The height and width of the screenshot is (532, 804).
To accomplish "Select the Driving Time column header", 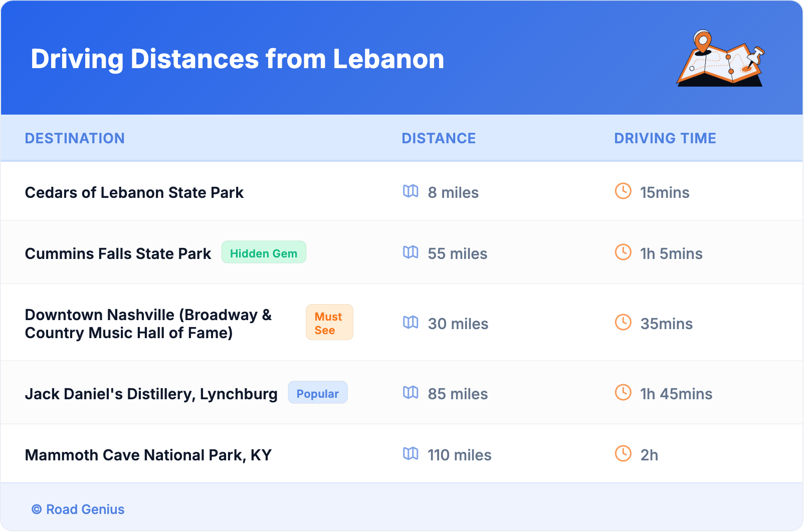I will [x=665, y=138].
